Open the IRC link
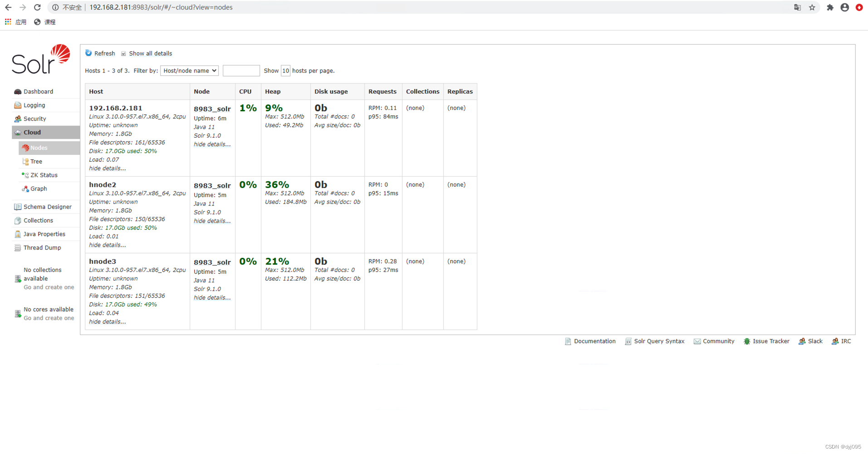This screenshot has width=868, height=454. click(846, 341)
